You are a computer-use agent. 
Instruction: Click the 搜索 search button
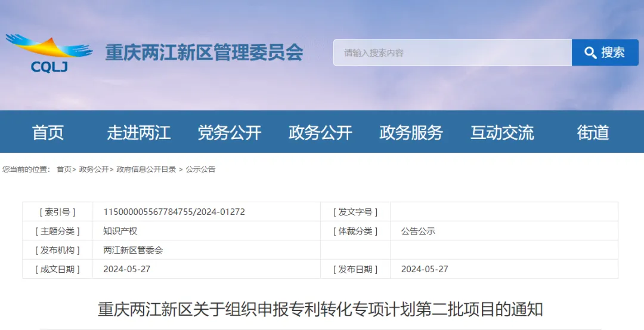[x=605, y=53]
